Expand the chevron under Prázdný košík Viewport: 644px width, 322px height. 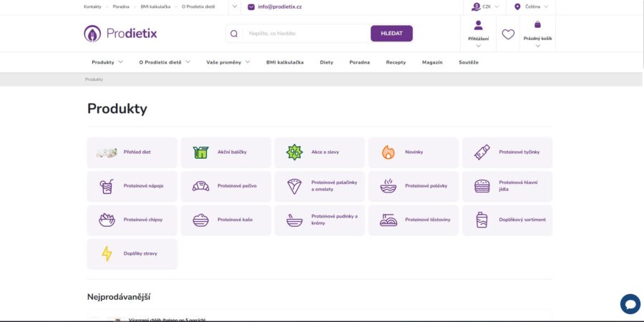click(x=537, y=46)
